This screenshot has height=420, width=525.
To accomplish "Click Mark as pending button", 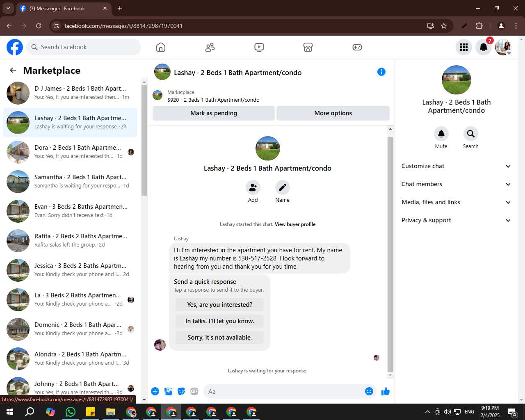I will click(214, 113).
